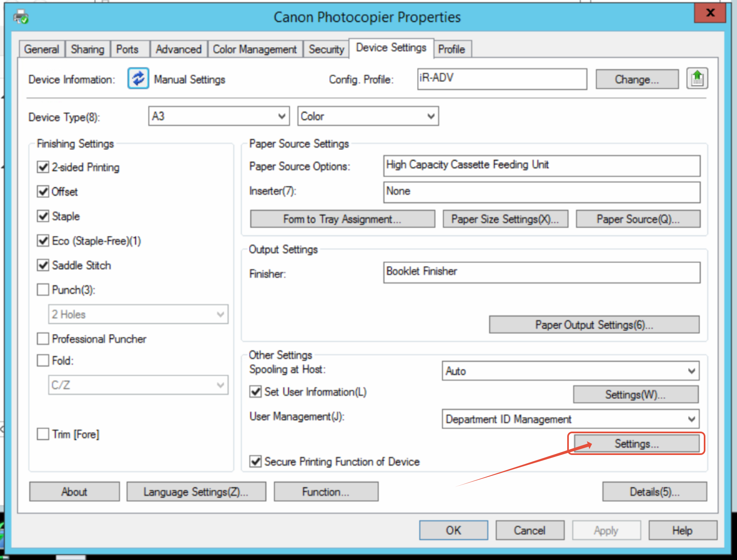Screen dimensions: 737x560
Task: Open the Spooling at Host dropdown
Action: point(570,371)
